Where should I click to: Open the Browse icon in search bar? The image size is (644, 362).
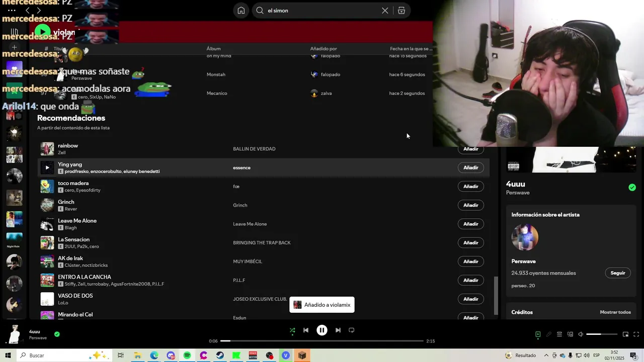click(401, 11)
